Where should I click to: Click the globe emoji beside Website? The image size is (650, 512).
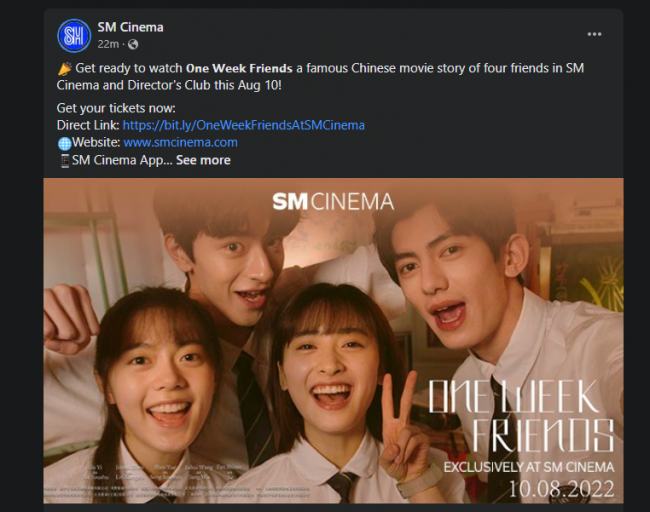click(x=65, y=143)
